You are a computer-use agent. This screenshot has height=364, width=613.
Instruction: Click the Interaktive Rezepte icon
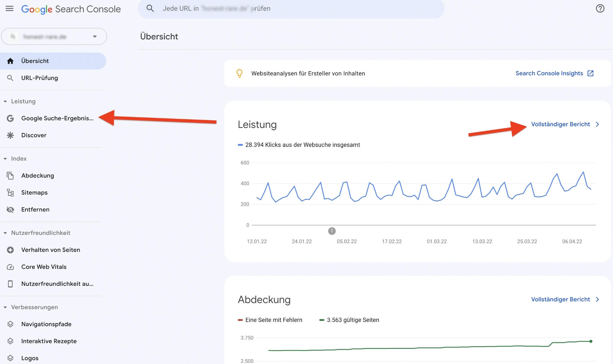click(x=10, y=341)
